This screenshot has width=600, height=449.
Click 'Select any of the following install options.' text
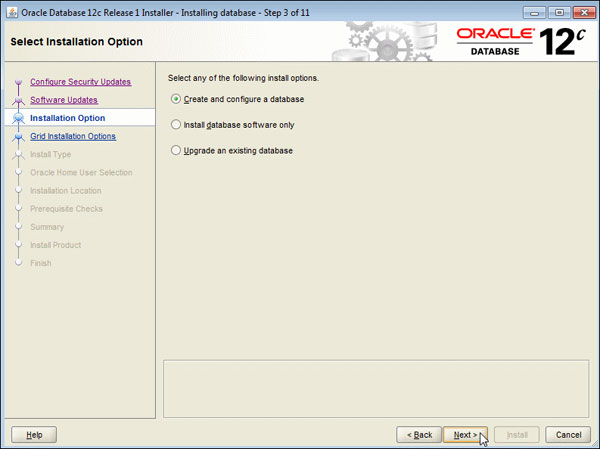tap(243, 78)
